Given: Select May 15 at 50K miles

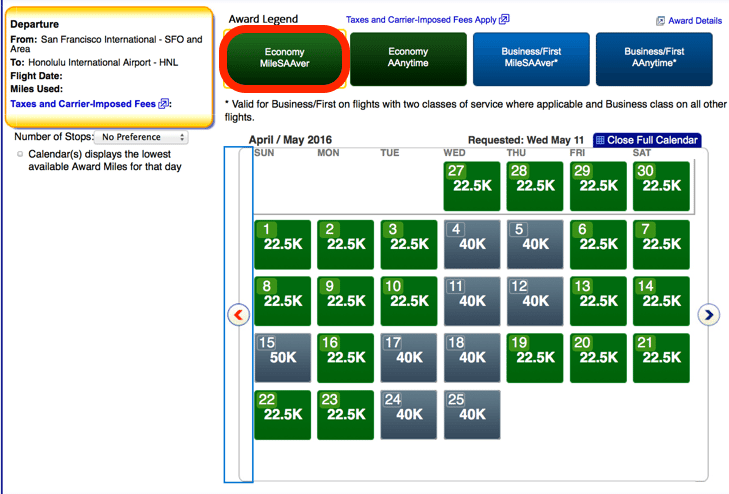Looking at the screenshot, I should pyautogui.click(x=283, y=358).
